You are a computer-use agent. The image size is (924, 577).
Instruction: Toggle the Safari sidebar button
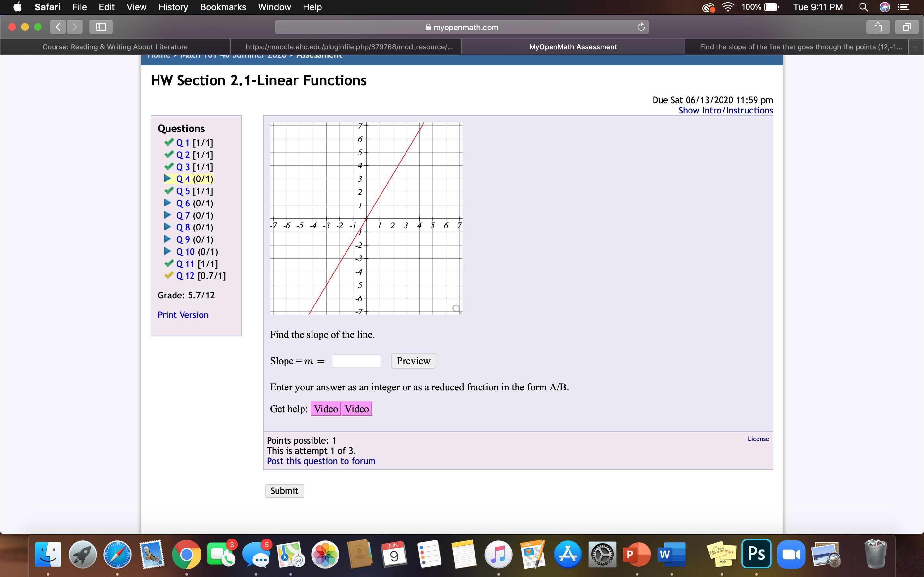click(x=101, y=27)
